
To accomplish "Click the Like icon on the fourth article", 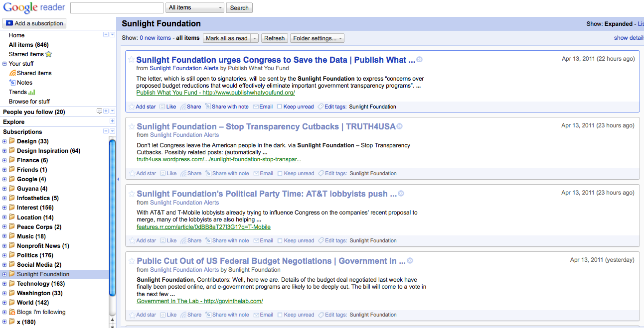I will point(163,315).
